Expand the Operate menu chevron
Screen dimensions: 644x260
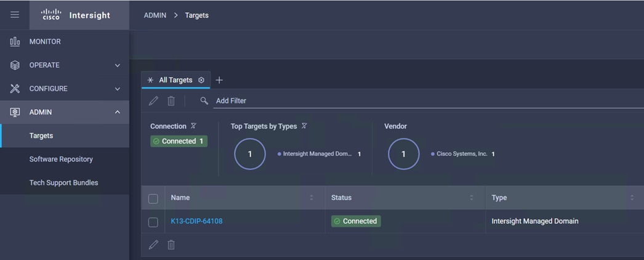118,65
